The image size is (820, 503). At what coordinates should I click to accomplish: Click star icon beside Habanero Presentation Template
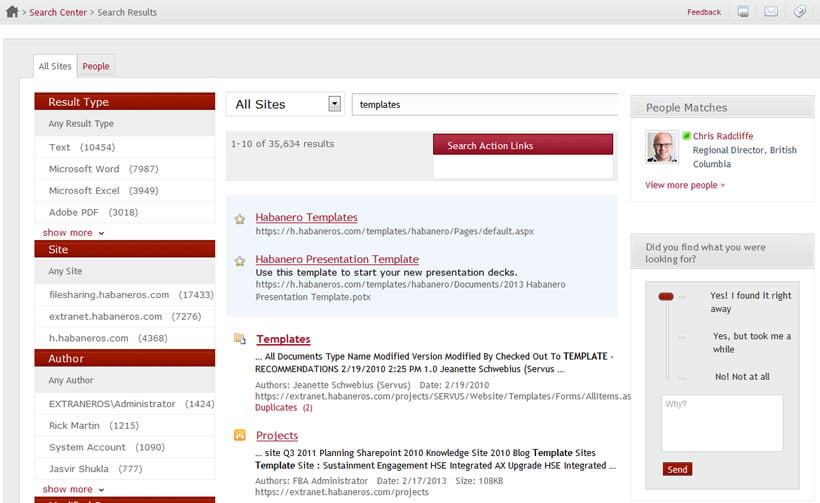tap(240, 261)
